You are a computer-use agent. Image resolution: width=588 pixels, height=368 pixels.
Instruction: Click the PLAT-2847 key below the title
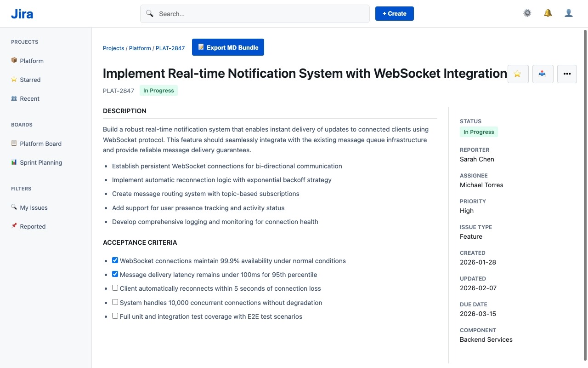(119, 91)
